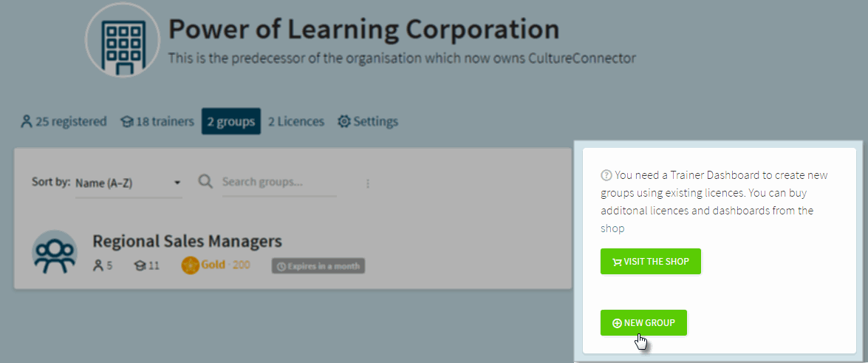This screenshot has width=868, height=363.
Task: Click the VISIT THE SHOP button
Action: (651, 261)
